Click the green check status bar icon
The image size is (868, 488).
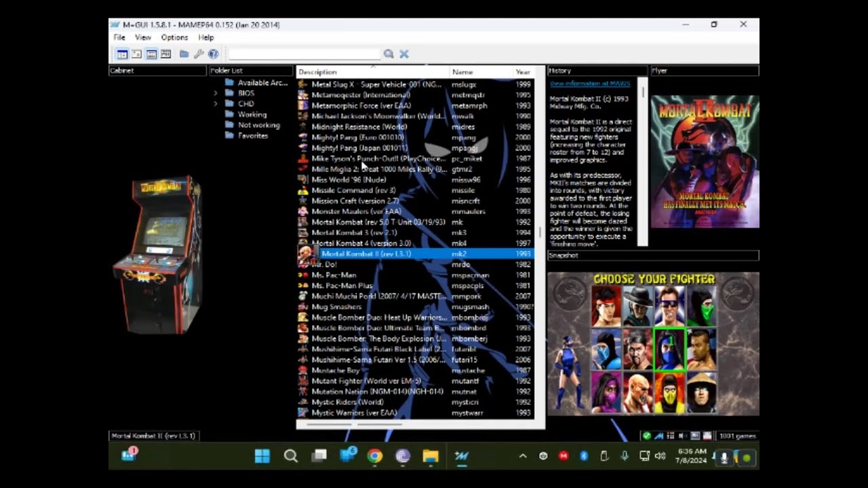click(x=646, y=436)
